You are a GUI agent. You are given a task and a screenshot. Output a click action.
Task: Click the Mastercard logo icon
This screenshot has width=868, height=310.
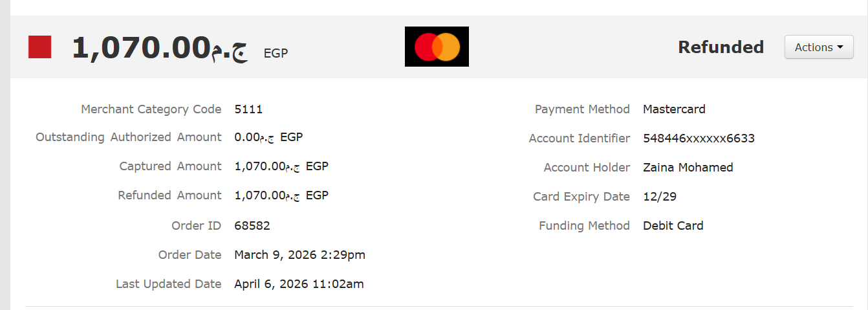[437, 47]
